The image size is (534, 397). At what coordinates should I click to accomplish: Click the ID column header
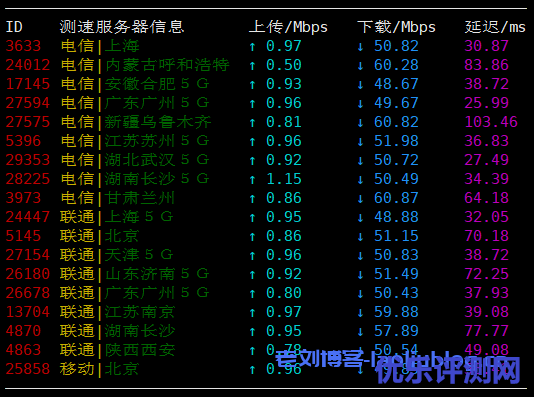click(14, 27)
